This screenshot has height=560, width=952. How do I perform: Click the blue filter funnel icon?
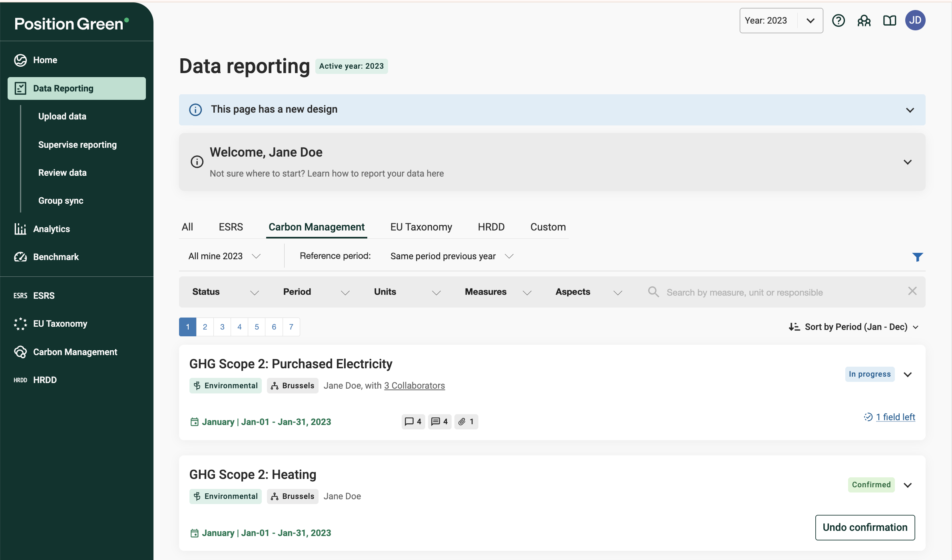(x=917, y=257)
